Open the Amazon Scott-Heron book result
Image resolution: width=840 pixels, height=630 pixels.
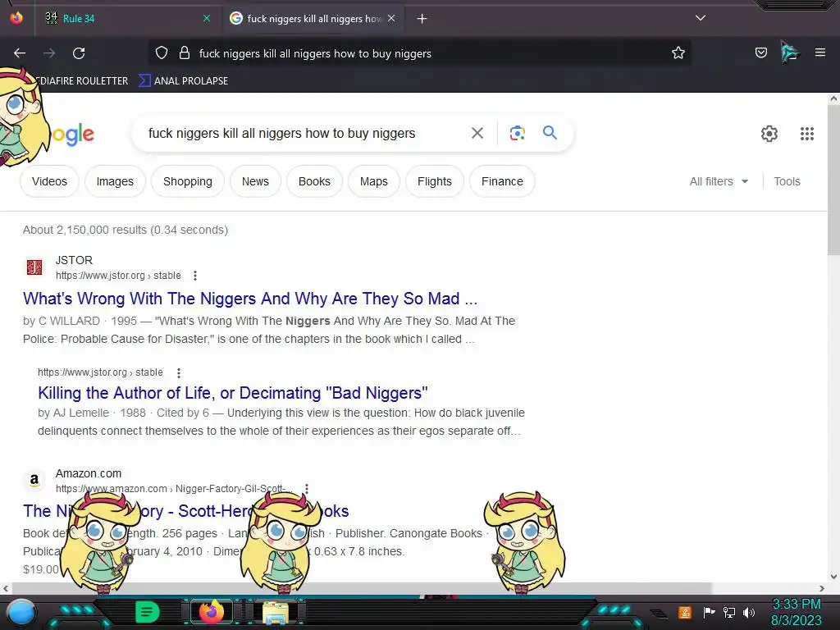[x=185, y=511]
